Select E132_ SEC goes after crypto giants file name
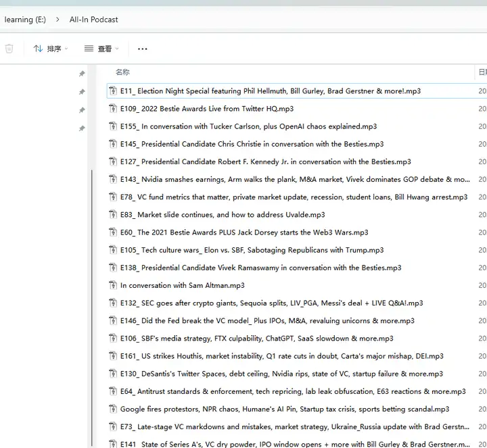 [272, 303]
